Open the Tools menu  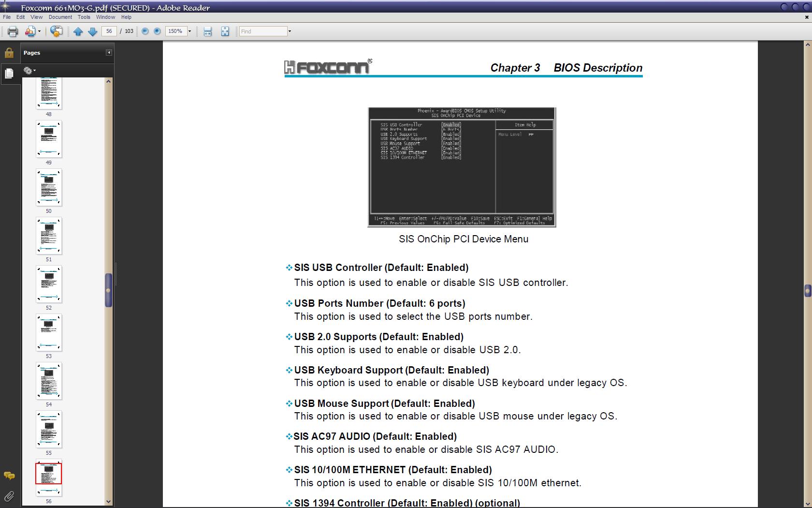(x=84, y=17)
